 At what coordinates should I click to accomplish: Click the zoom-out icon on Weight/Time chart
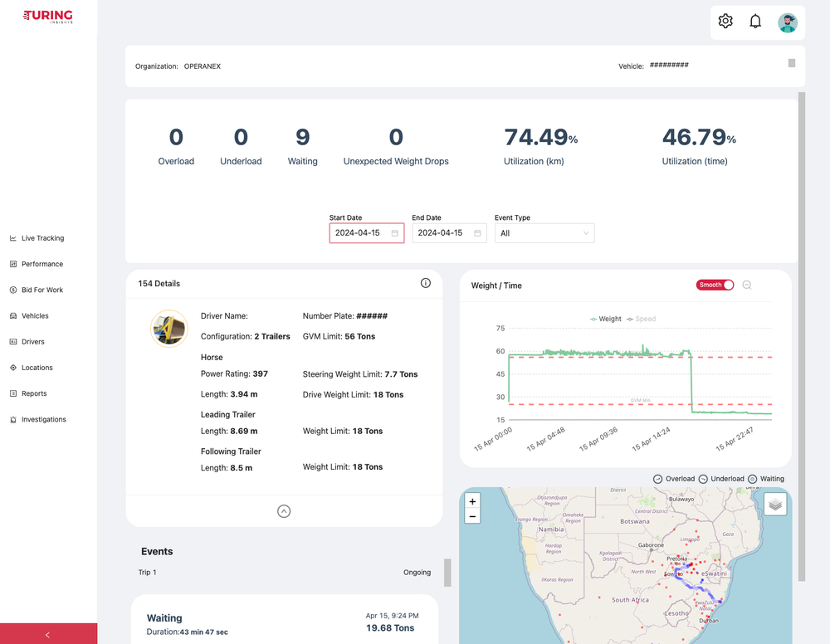coord(747,285)
